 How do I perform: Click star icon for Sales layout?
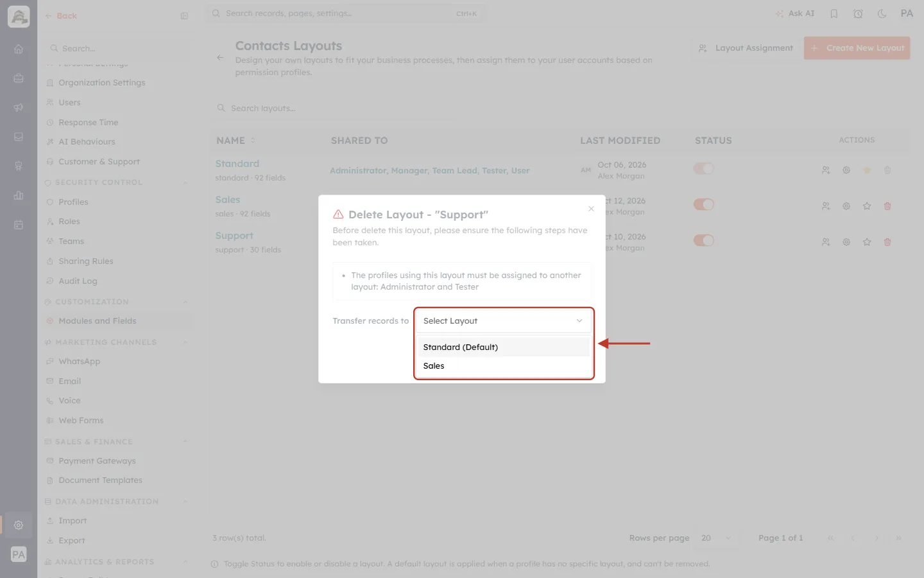pyautogui.click(x=867, y=206)
